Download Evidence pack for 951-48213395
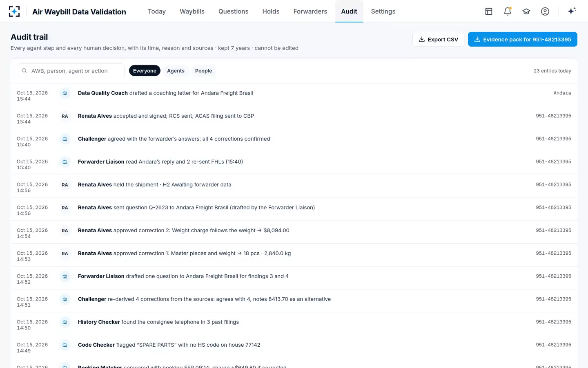 click(523, 39)
